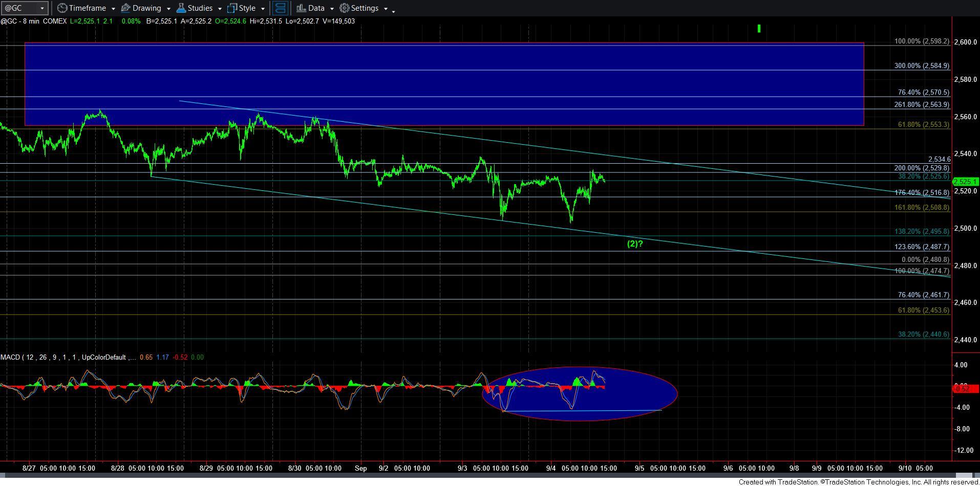This screenshot has height=486, width=980.
Task: Expand the Settings dropdown arrow
Action: [386, 9]
